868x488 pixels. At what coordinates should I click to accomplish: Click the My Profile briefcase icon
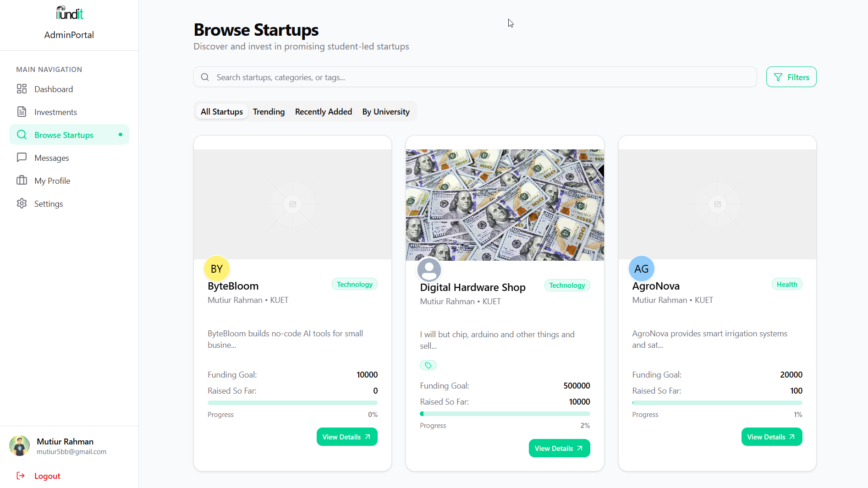click(x=22, y=181)
